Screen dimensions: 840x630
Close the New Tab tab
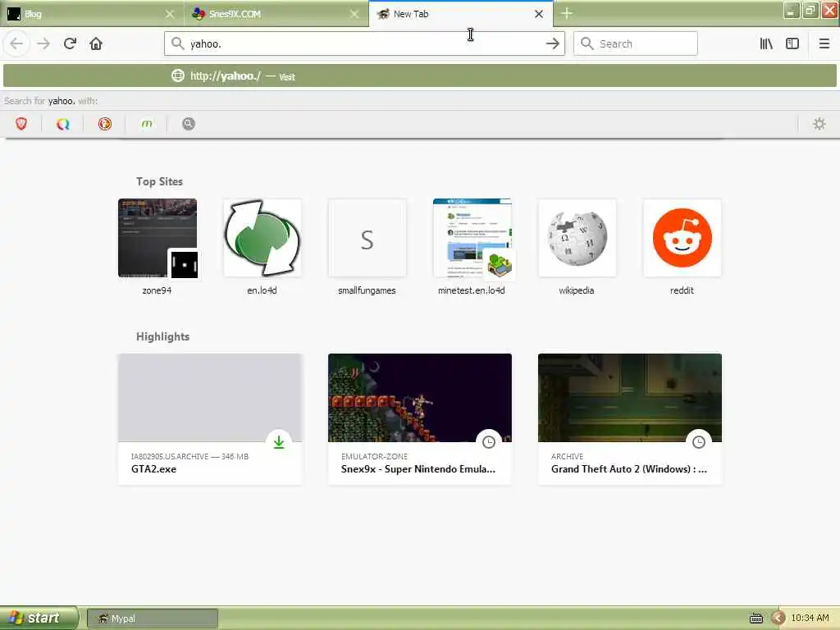tap(539, 14)
